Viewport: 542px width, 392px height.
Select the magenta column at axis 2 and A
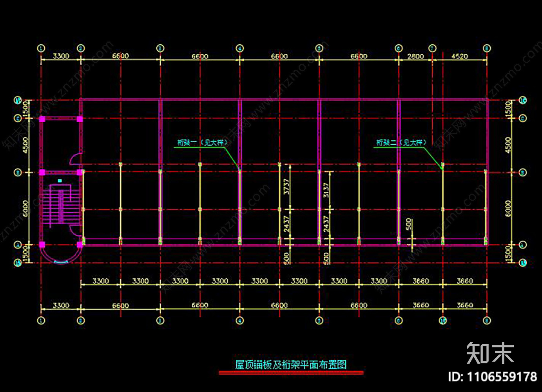pos(80,245)
